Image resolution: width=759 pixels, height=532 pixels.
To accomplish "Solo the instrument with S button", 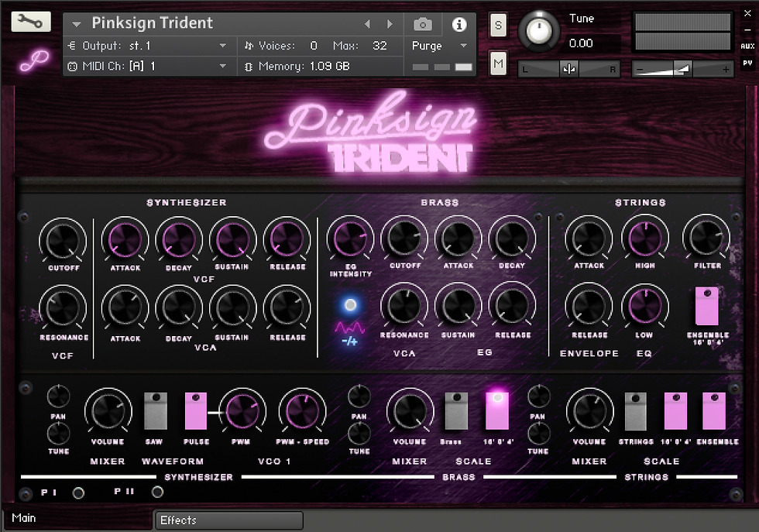I will pos(498,26).
